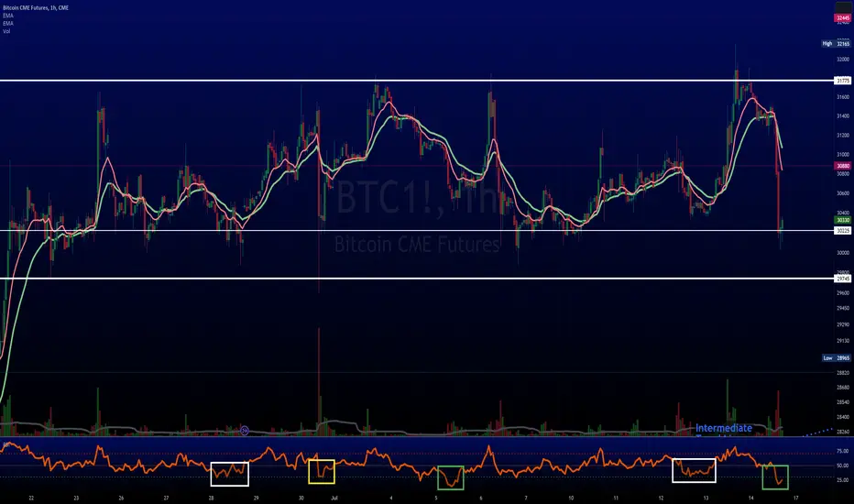Click the 31400 price scale tick
The height and width of the screenshot is (504, 854).
click(843, 116)
